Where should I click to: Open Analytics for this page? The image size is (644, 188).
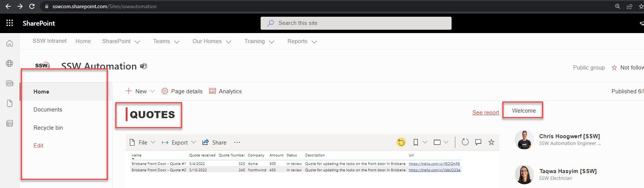tap(225, 91)
